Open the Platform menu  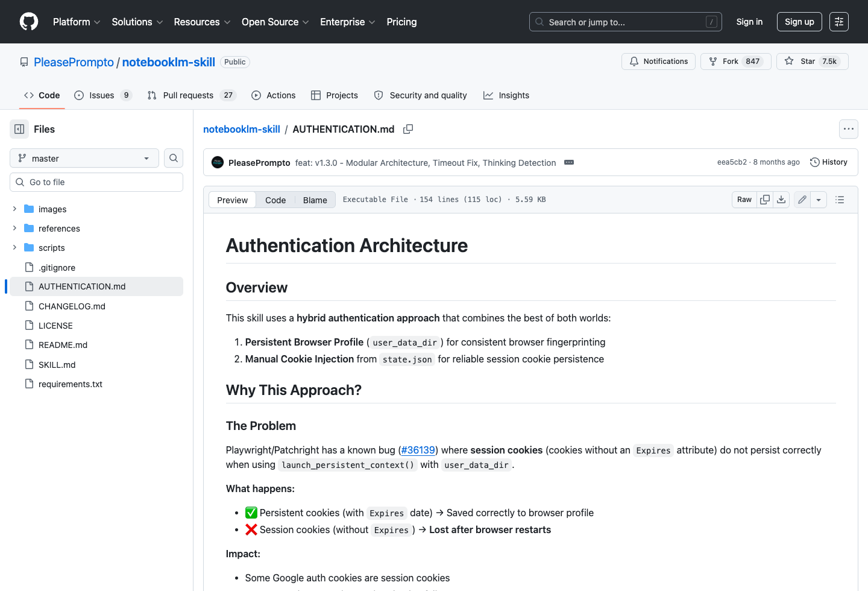[x=77, y=22]
